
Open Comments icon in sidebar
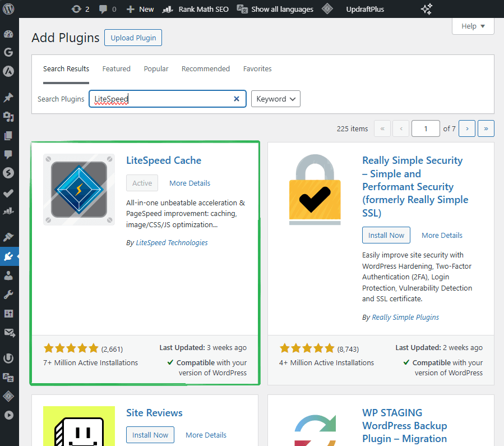pos(8,154)
